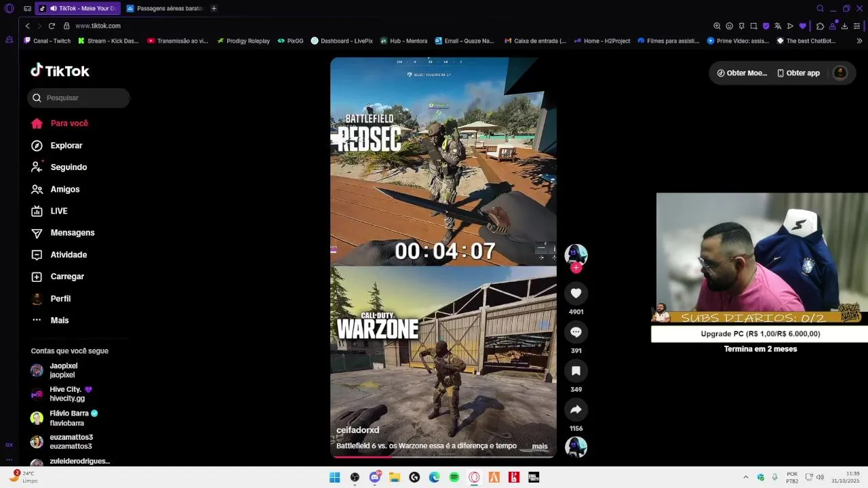Viewport: 868px width, 488px height.
Task: Reload the page with the refresh icon
Action: (x=52, y=26)
